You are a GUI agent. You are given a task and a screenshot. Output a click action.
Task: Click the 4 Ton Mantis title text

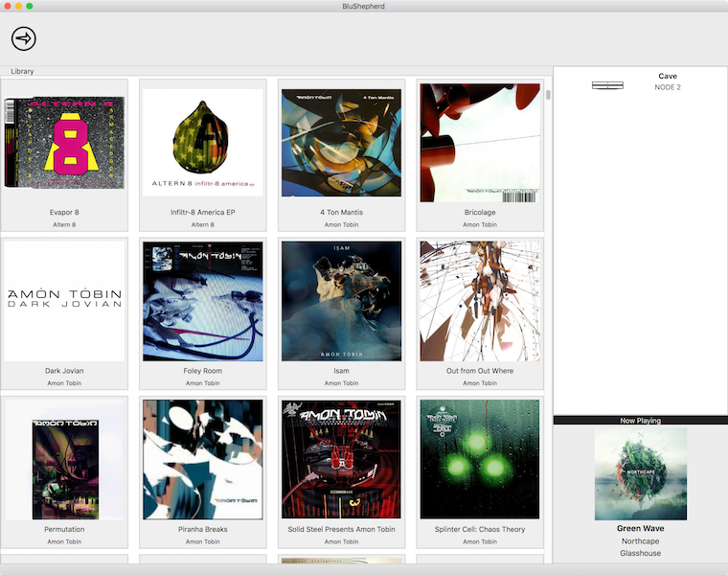click(341, 212)
